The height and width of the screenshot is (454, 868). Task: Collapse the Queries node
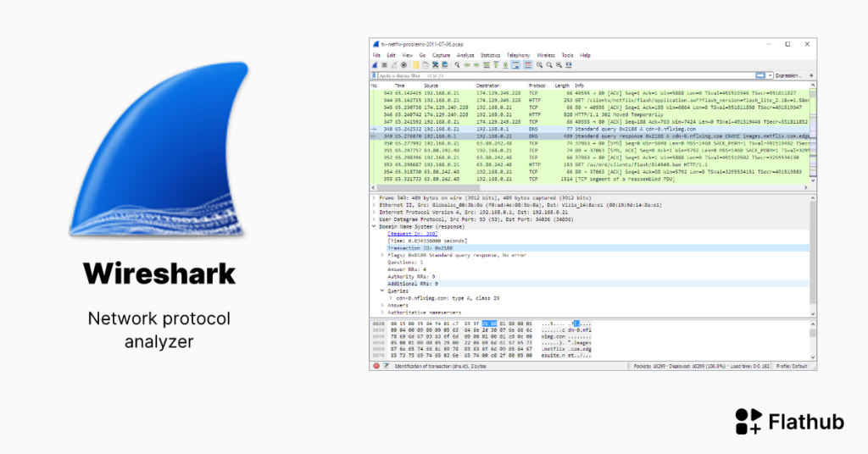[382, 291]
